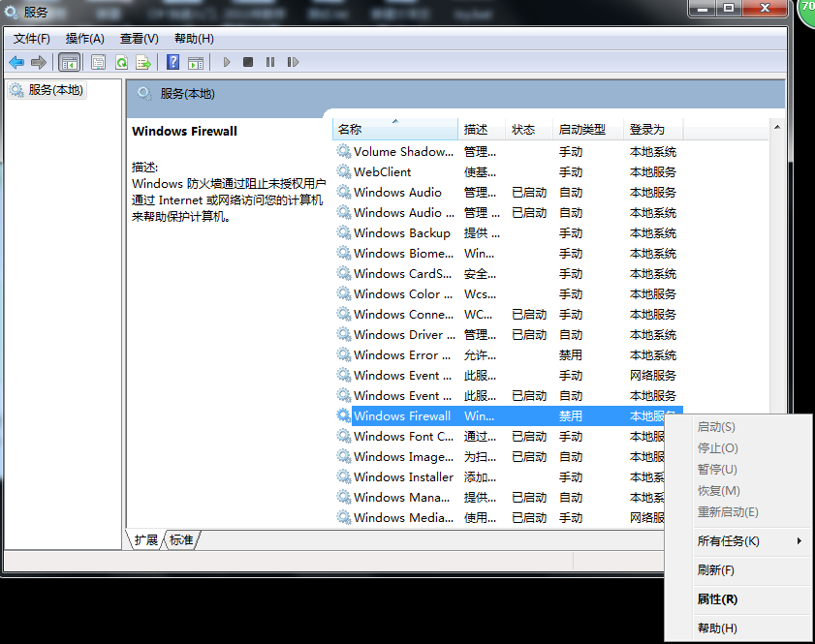
Task: Sort by the 描述 column header
Action: (482, 130)
